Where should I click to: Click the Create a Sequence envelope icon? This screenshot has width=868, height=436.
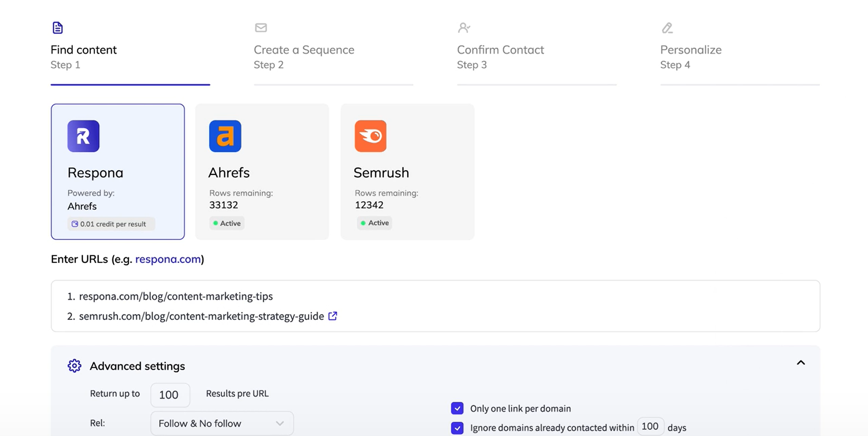[261, 28]
